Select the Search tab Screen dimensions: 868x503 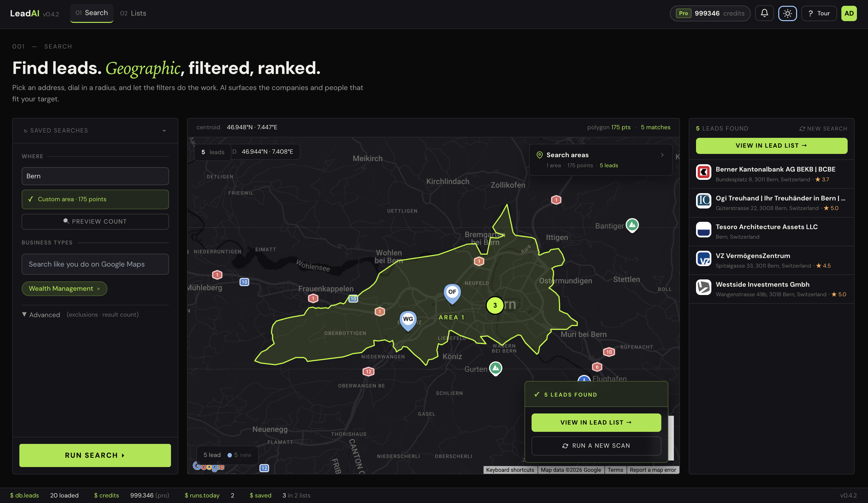92,13
